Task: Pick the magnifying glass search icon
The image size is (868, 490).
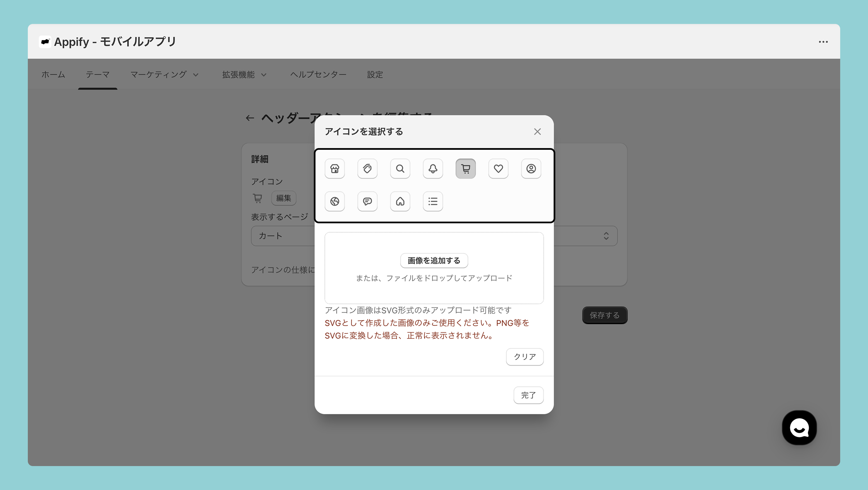Action: tap(400, 169)
